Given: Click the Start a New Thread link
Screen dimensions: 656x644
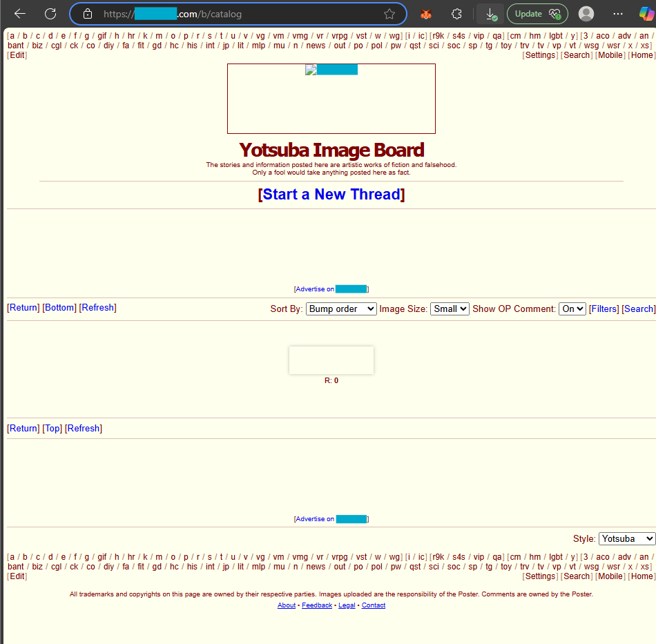Looking at the screenshot, I should coord(331,195).
